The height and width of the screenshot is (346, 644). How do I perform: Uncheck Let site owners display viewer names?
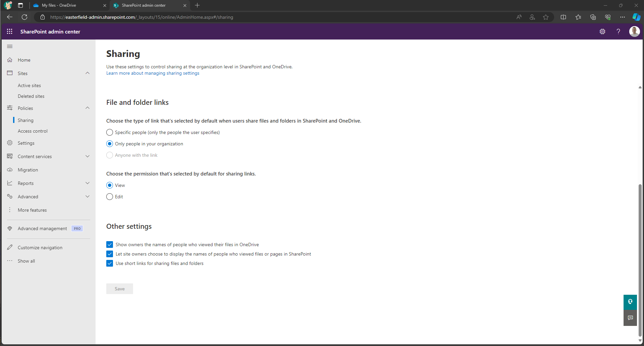110,254
